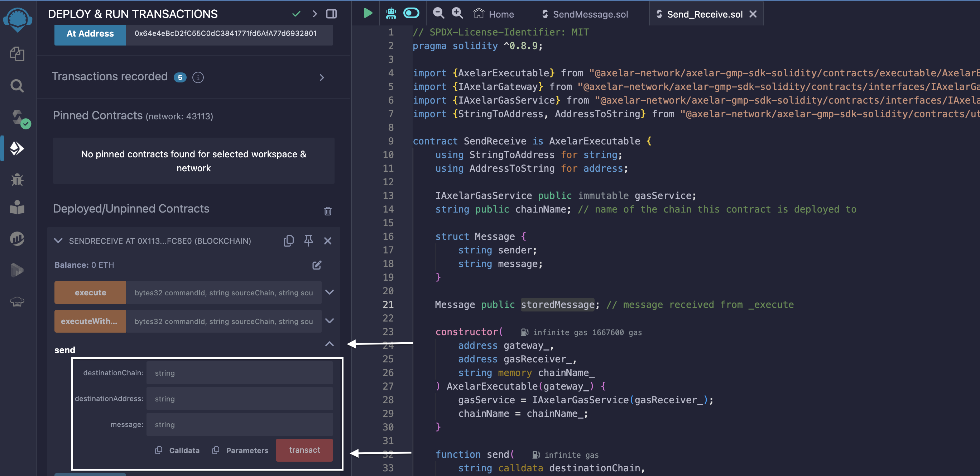Copy the SENDRECEIVE contract address
The height and width of the screenshot is (476, 980).
(x=288, y=241)
